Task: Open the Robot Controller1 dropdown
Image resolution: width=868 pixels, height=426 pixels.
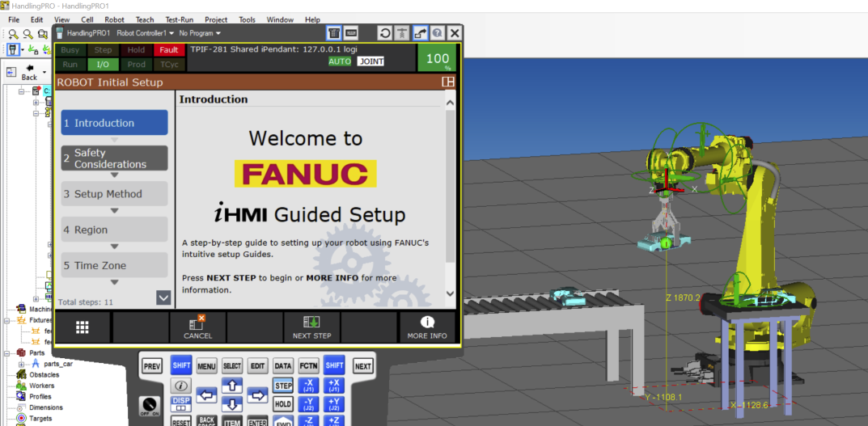Action: pyautogui.click(x=146, y=33)
